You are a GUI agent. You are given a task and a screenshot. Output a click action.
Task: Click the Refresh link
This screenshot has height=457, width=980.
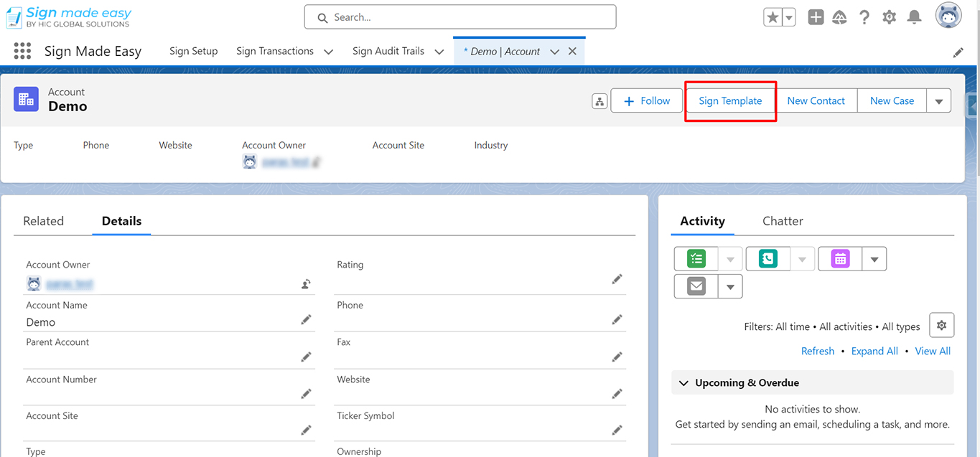818,351
